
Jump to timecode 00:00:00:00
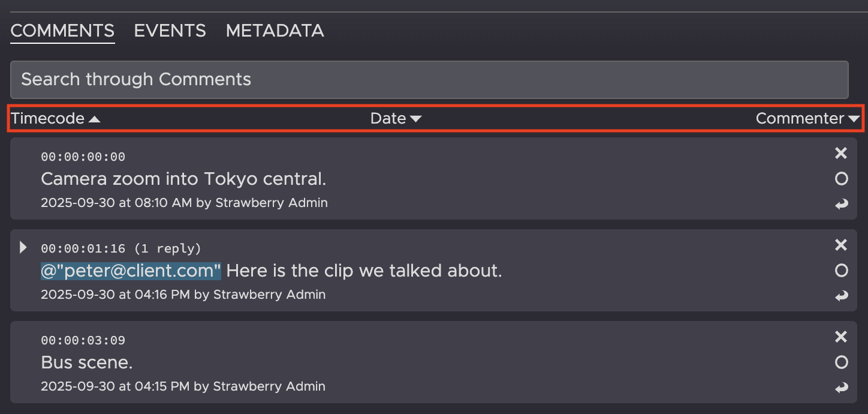[83, 157]
